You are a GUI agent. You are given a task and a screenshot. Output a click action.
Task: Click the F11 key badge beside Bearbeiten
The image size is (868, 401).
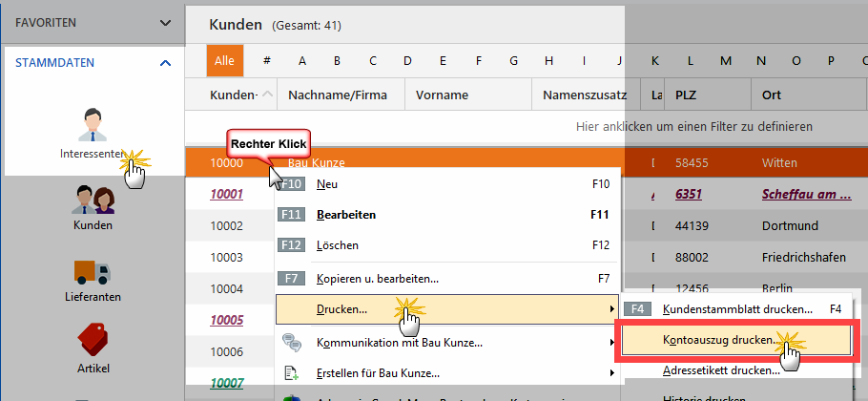292,215
